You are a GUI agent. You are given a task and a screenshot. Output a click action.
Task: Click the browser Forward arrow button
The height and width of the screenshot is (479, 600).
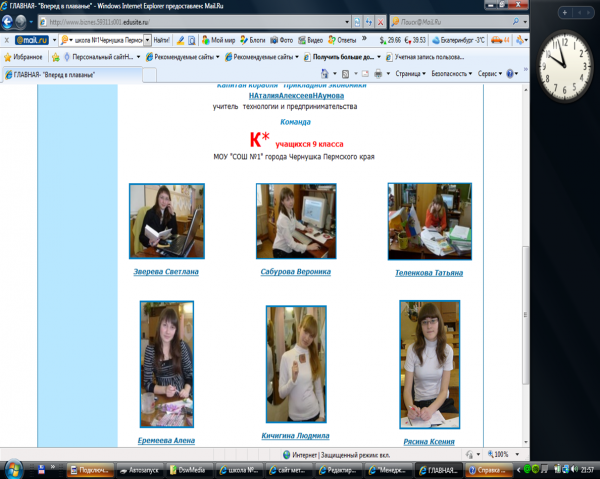pyautogui.click(x=20, y=22)
